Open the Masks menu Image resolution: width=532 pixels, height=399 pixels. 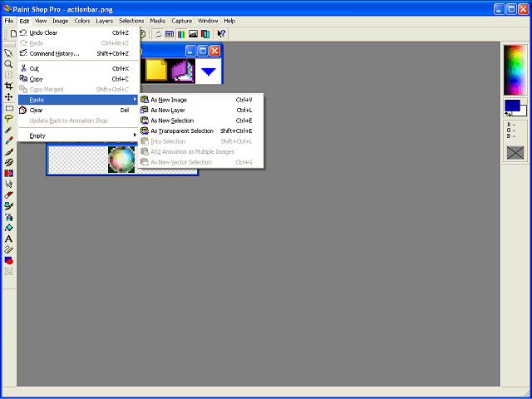(157, 21)
